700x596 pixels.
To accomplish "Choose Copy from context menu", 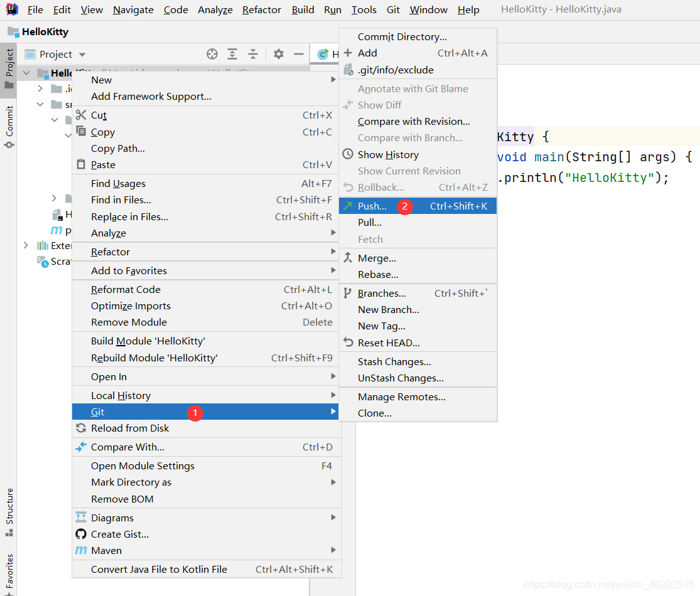I will click(x=207, y=132).
